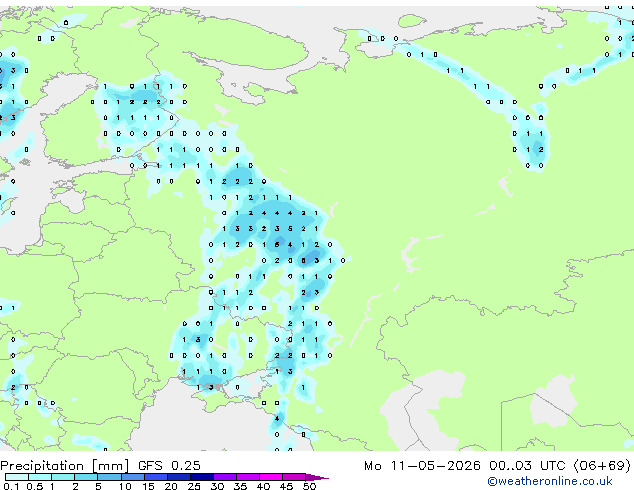
Task: Click the '0.1' legend scale label
Action: (11, 486)
